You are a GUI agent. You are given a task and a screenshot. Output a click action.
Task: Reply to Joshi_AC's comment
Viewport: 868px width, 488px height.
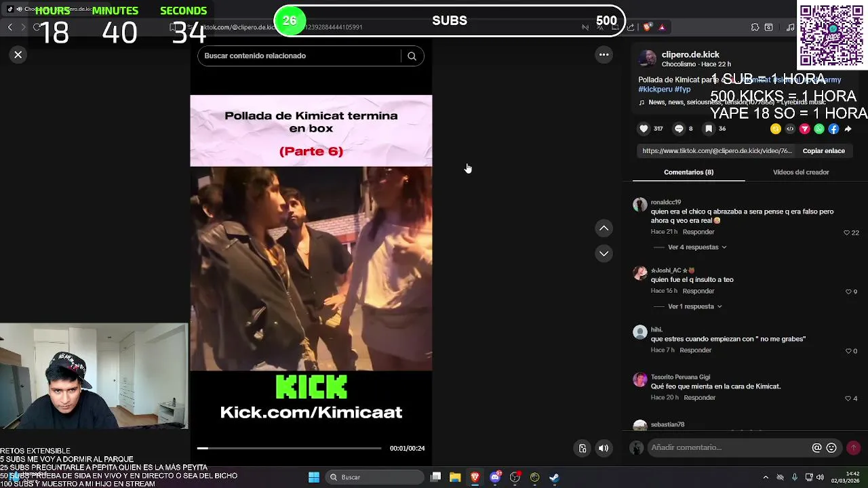[698, 291]
